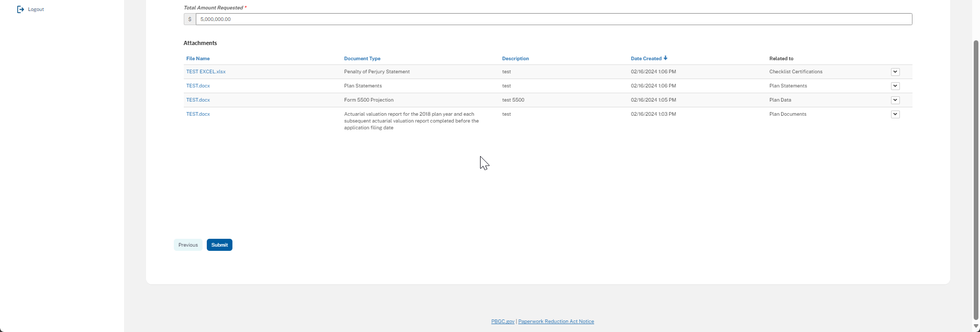Open Paperwork Reduction Act Notice link
980x332 pixels.
[x=556, y=322]
